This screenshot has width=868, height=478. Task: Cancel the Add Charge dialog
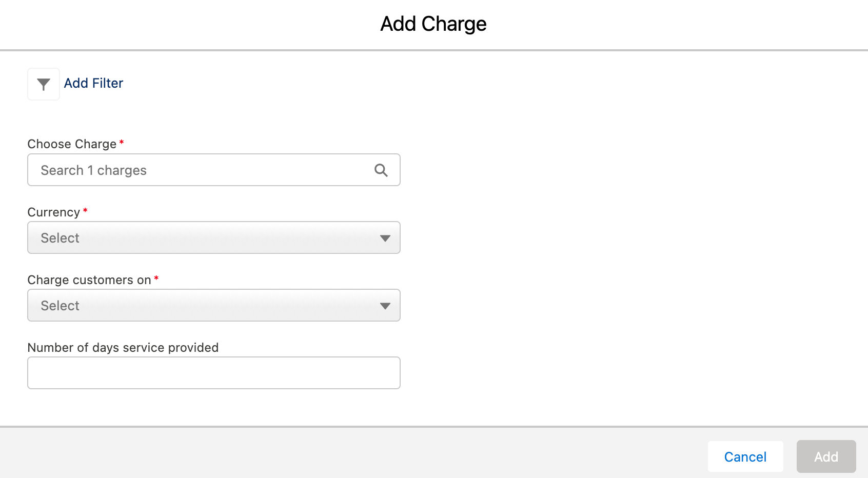[745, 456]
